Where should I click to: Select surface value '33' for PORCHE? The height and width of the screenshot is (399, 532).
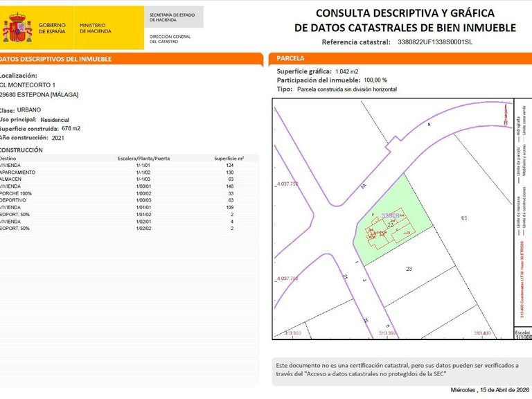click(231, 193)
